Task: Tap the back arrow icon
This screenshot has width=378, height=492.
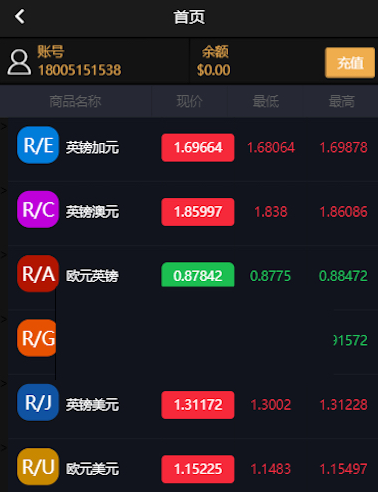Action: [20, 17]
